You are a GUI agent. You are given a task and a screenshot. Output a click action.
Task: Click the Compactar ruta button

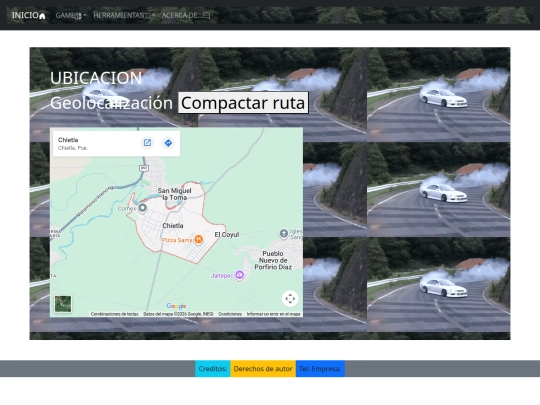click(243, 103)
